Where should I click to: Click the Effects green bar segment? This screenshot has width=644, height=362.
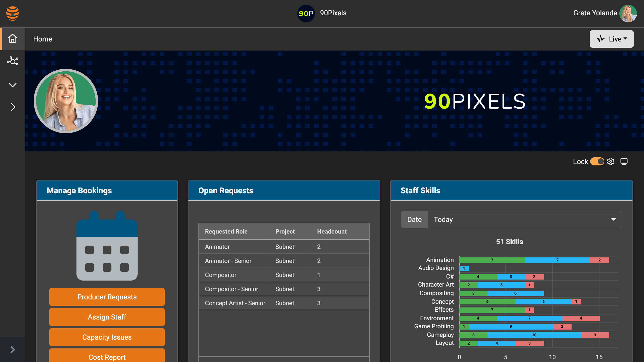click(492, 310)
